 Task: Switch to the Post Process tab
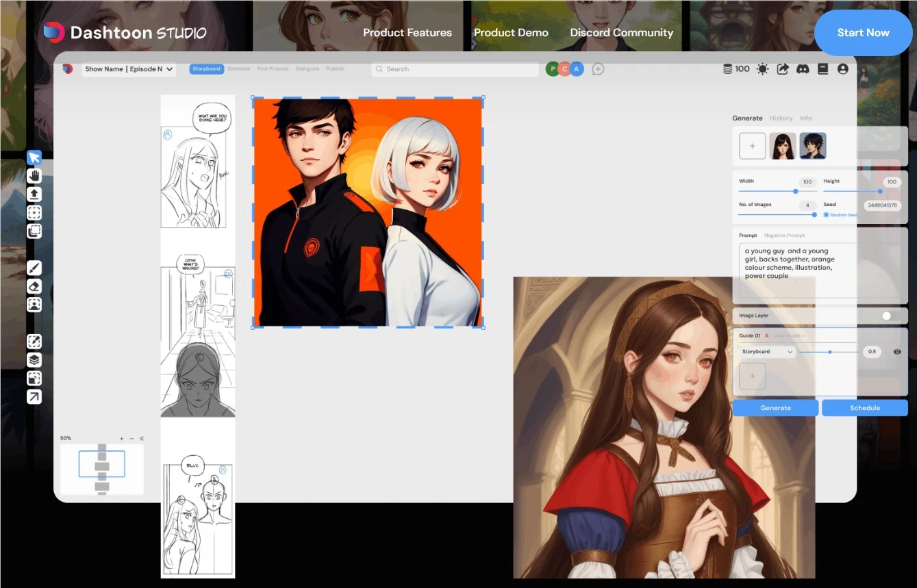pos(273,69)
